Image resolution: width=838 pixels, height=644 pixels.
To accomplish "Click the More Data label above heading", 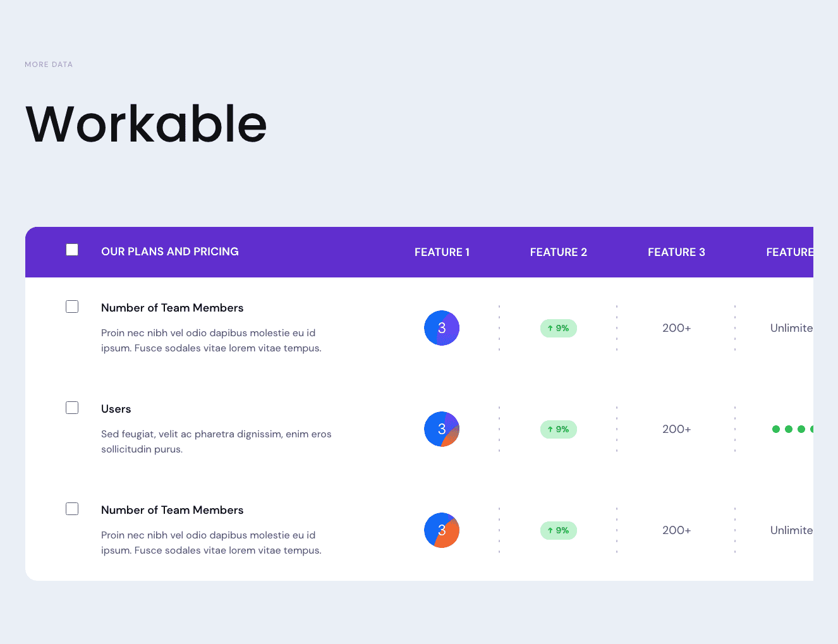I will [49, 64].
